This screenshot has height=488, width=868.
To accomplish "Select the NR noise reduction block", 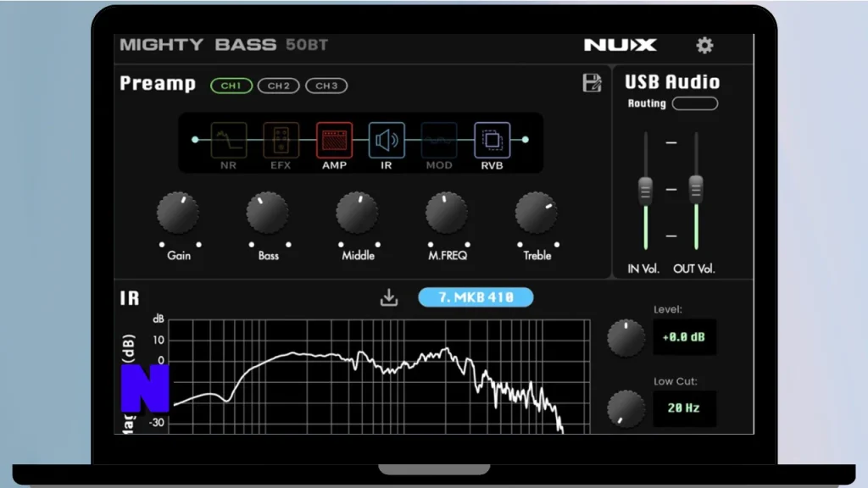I will [229, 140].
